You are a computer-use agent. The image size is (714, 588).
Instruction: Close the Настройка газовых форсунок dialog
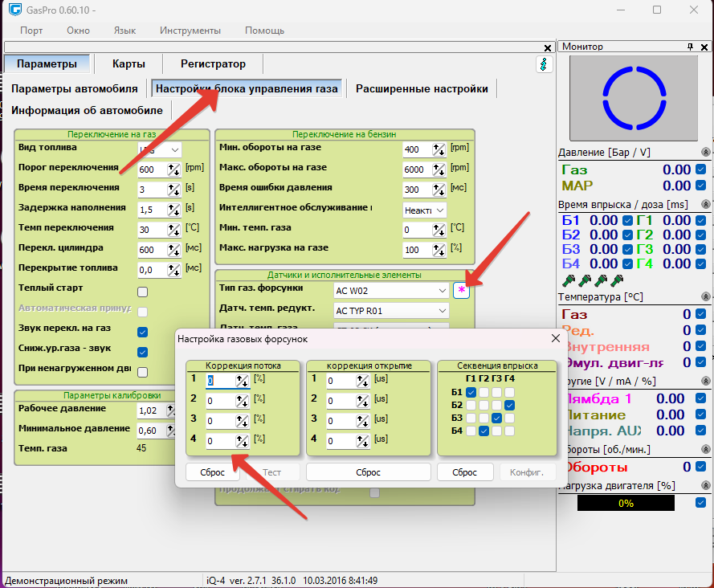(556, 338)
